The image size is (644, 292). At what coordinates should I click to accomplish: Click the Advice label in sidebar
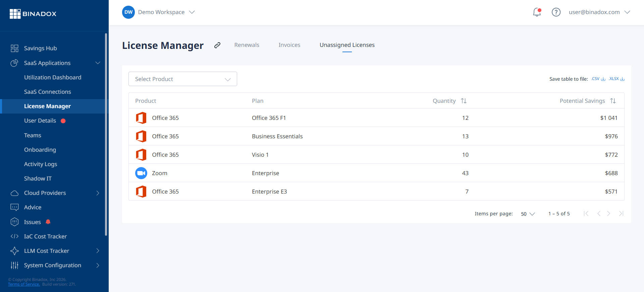[33, 207]
